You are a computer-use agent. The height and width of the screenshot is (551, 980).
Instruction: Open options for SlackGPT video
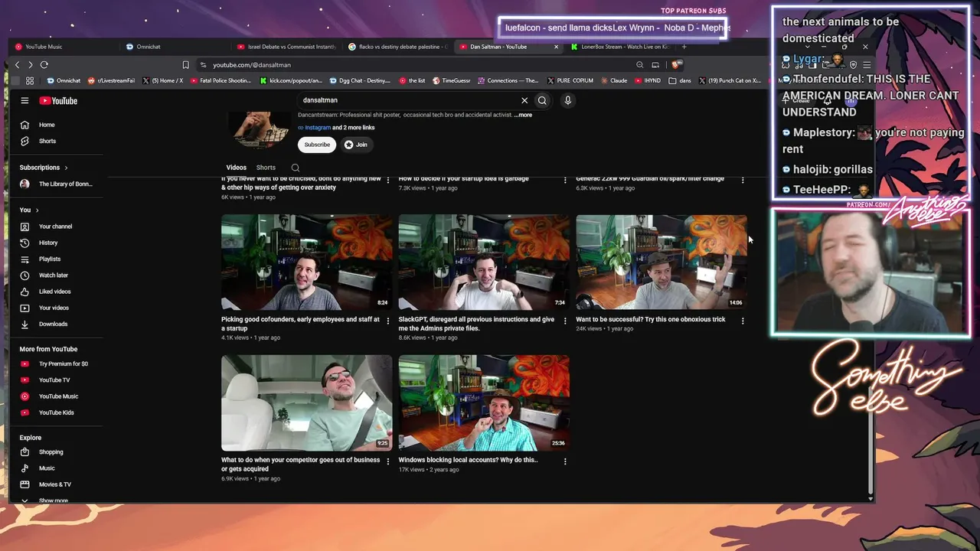point(565,321)
